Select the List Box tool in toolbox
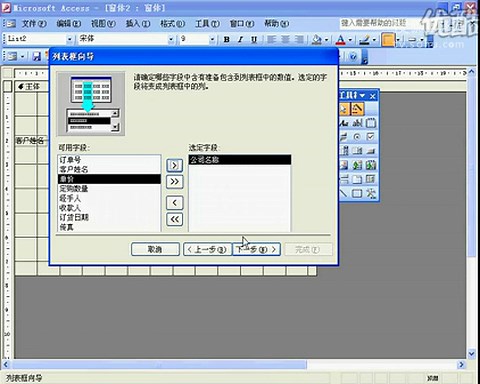 357,151
